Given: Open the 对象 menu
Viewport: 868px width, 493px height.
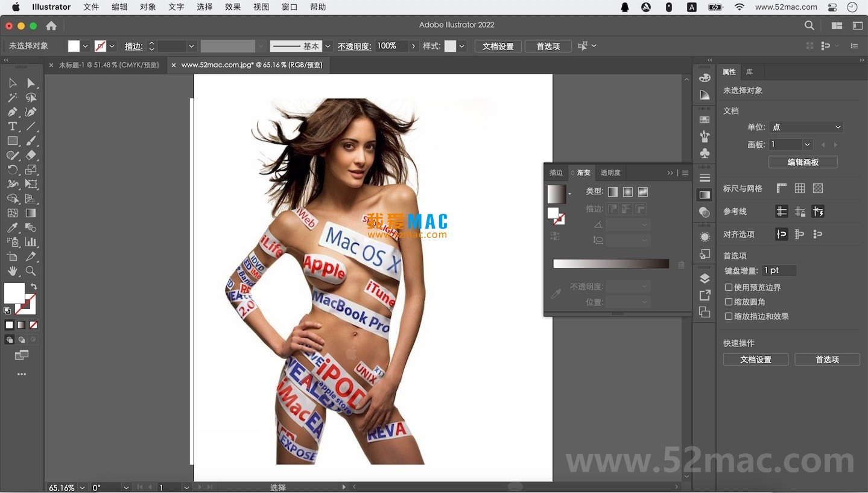Looking at the screenshot, I should click(x=148, y=7).
